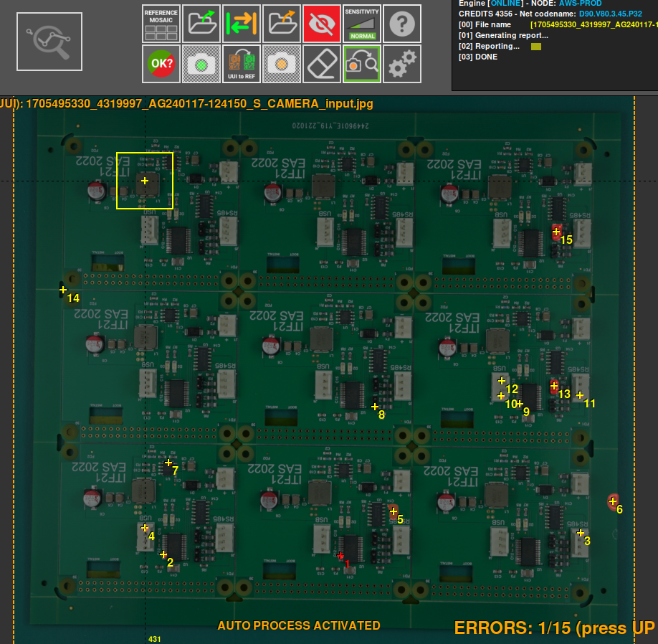Adjust the Sensitivity Normal level control
Screen dimensions: 658x644
point(362,23)
